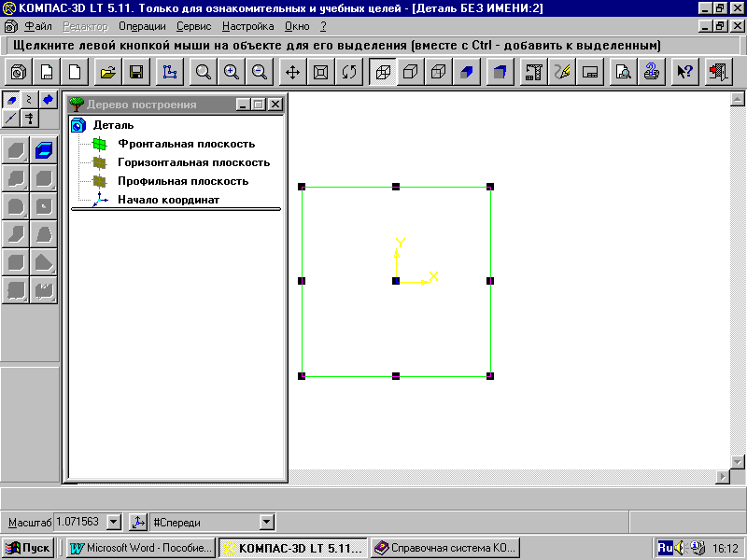Save the document with the floppy icon
Screen dimensions: 747x560
[x=136, y=72]
